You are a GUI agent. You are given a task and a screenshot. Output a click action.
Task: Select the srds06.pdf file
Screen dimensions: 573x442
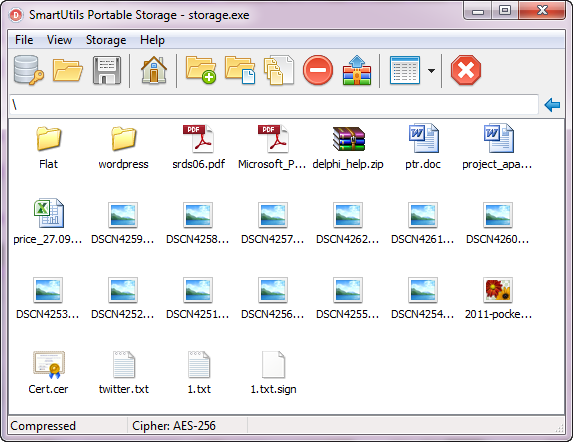point(198,147)
